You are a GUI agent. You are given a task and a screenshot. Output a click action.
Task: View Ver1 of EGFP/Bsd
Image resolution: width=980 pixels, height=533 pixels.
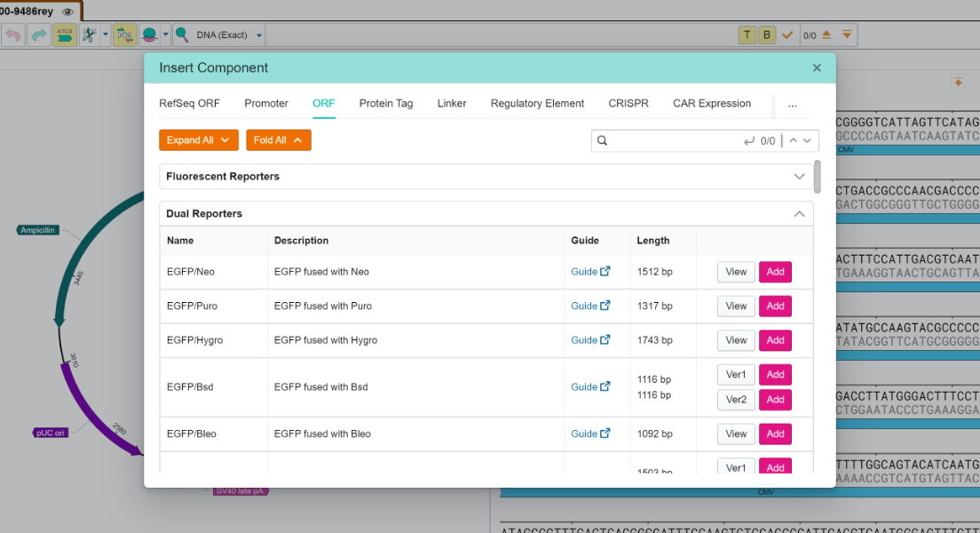click(x=736, y=374)
